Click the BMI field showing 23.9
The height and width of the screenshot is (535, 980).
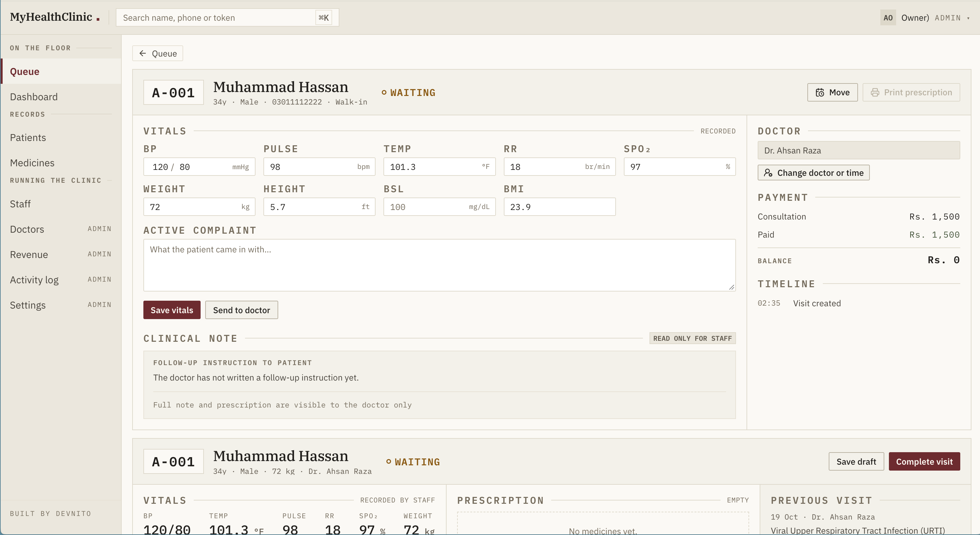pyautogui.click(x=560, y=206)
